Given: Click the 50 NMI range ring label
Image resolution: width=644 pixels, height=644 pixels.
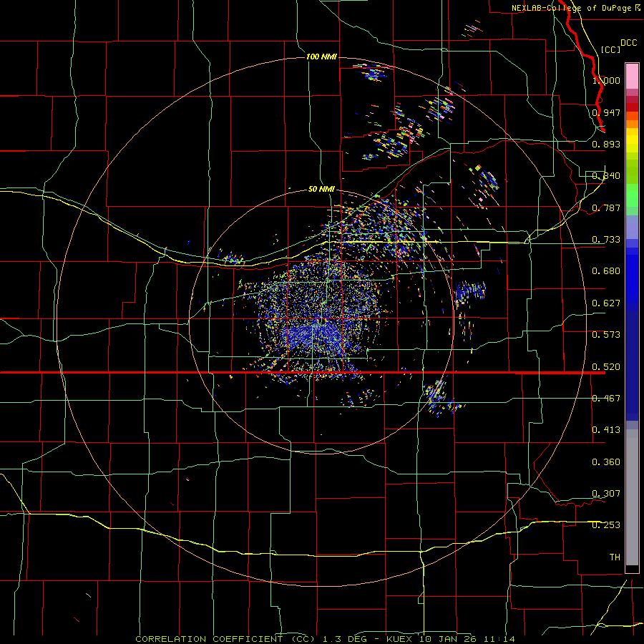Looking at the screenshot, I should pos(321,189).
